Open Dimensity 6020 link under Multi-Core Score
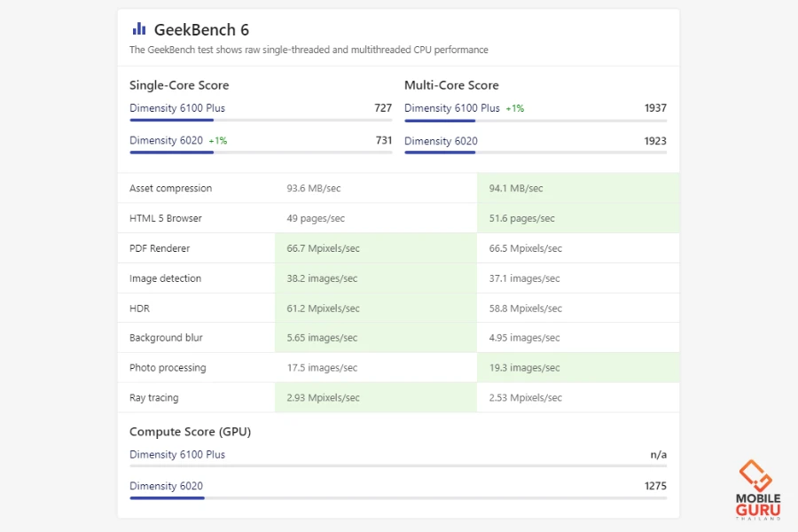 coord(441,141)
